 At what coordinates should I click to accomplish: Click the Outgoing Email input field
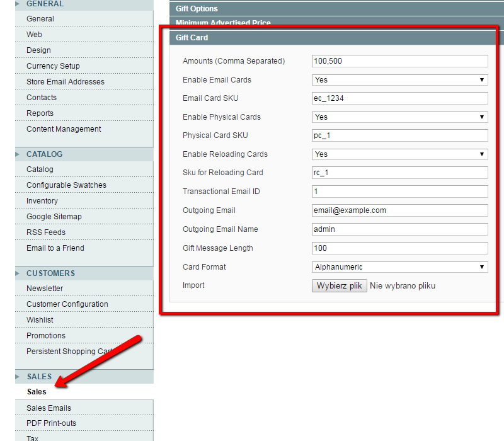(399, 210)
